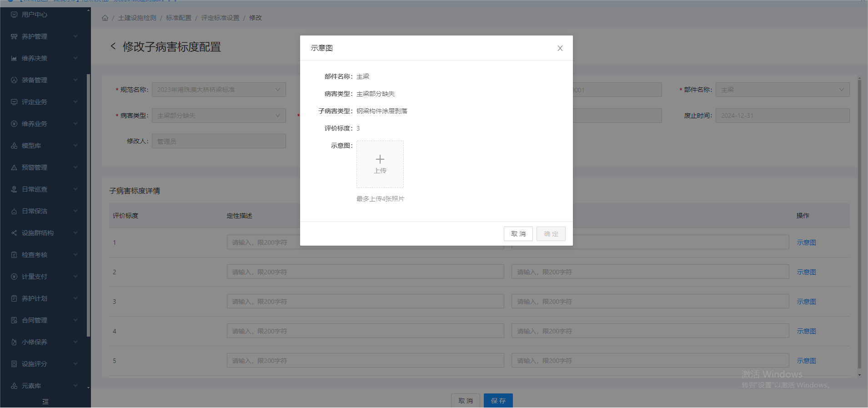Click the 合同管理 sidebar icon

[14, 320]
